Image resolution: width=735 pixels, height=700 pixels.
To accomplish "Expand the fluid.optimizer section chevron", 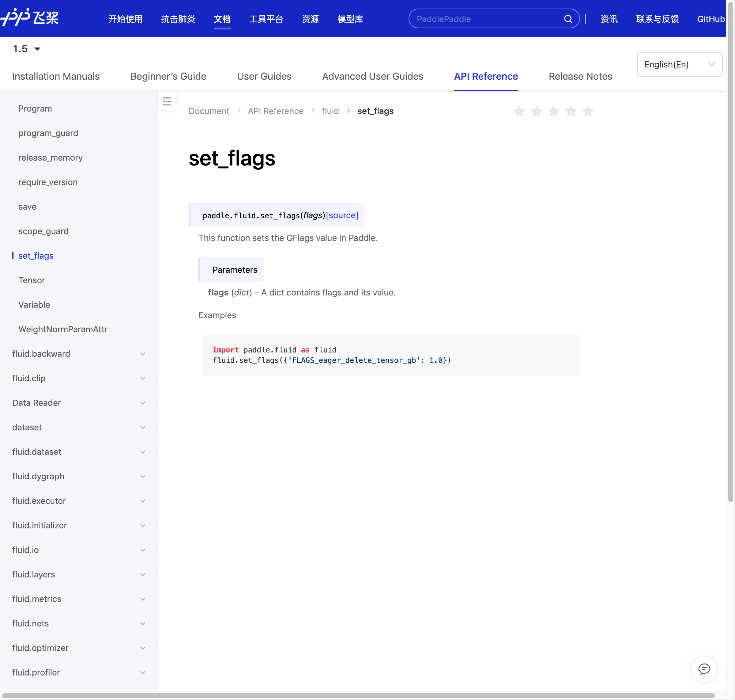I will point(142,648).
